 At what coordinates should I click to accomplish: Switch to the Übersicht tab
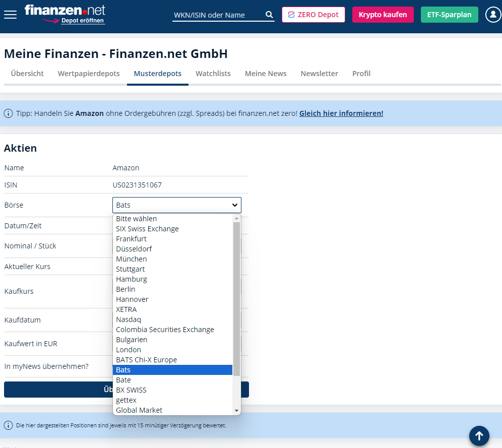click(27, 74)
